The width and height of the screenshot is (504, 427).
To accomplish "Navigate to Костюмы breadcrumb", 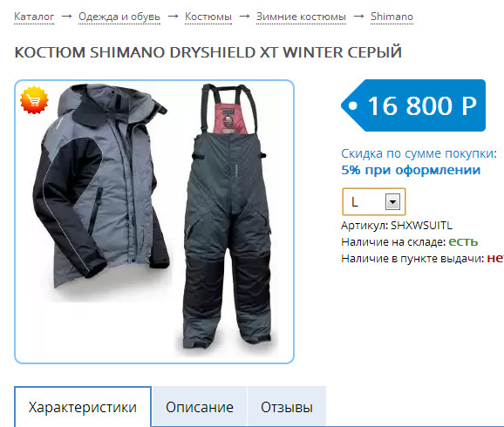I will [208, 17].
